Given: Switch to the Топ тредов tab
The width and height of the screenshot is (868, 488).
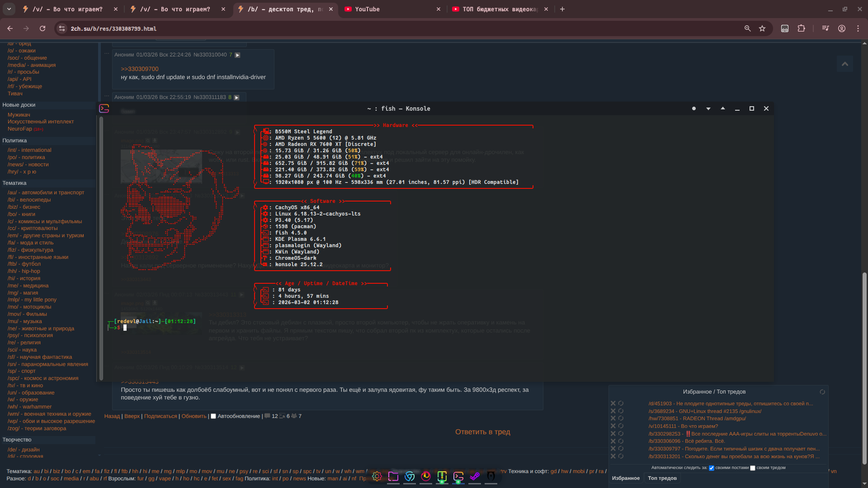Looking at the screenshot, I should pyautogui.click(x=662, y=478).
